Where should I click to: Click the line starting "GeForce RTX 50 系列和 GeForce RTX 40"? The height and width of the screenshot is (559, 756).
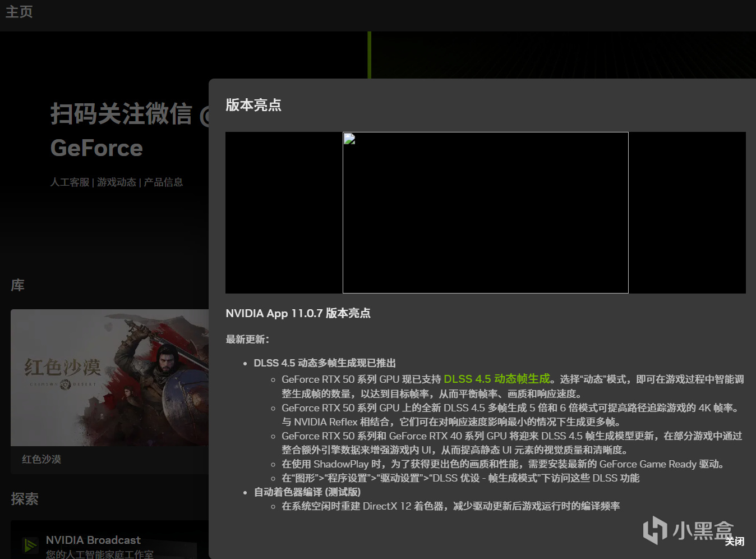point(512,443)
